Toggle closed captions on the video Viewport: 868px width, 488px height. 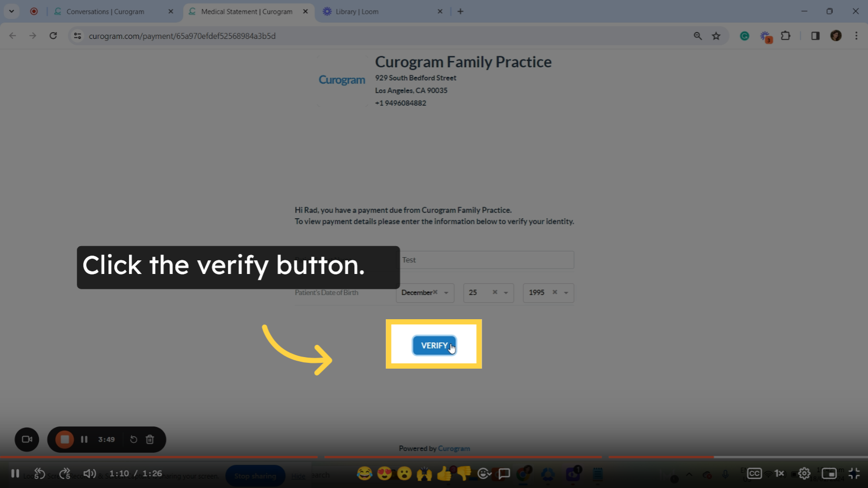[754, 473]
